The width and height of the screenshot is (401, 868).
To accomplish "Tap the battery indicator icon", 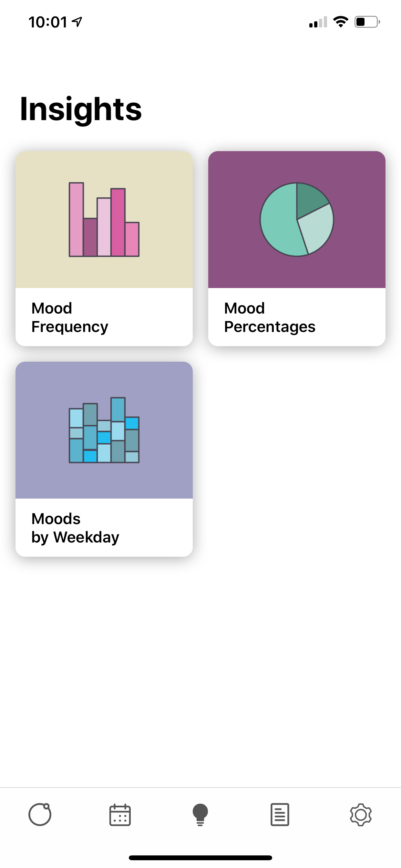I will [367, 22].
